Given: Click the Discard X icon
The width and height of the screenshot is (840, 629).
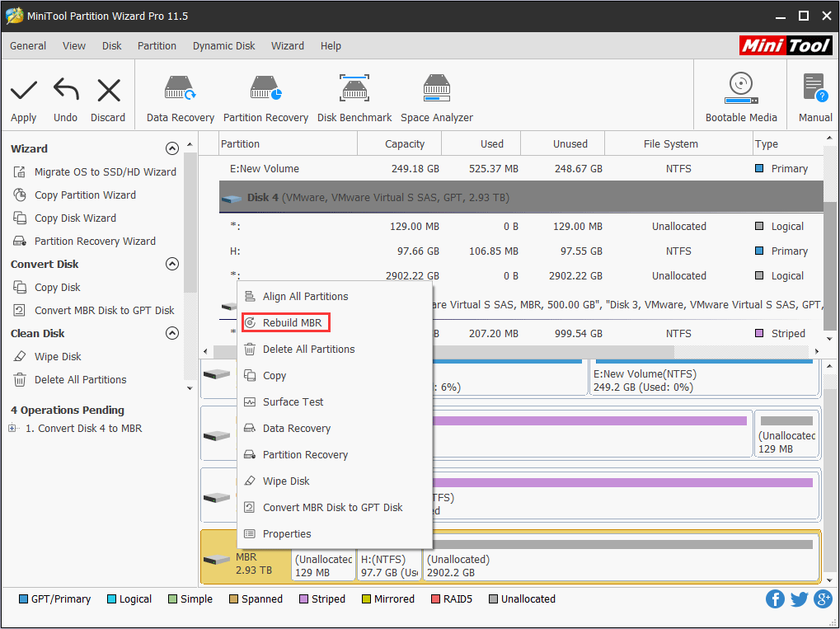Looking at the screenshot, I should (109, 90).
